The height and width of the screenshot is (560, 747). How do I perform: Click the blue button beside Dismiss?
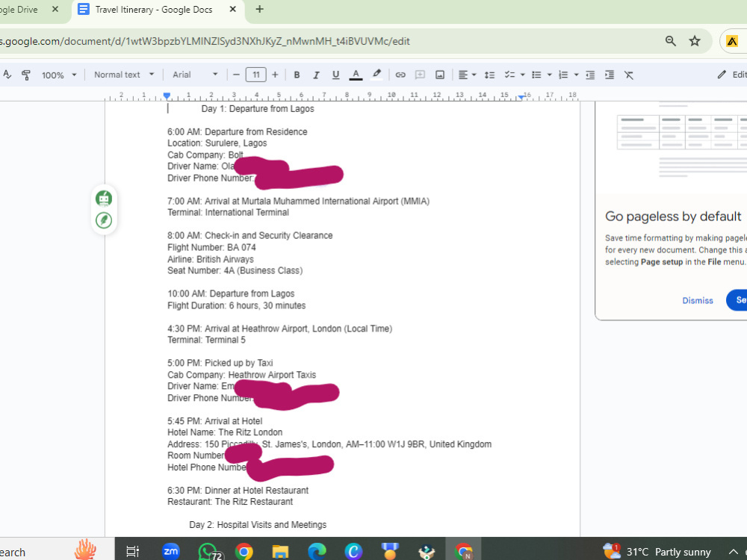coord(737,300)
